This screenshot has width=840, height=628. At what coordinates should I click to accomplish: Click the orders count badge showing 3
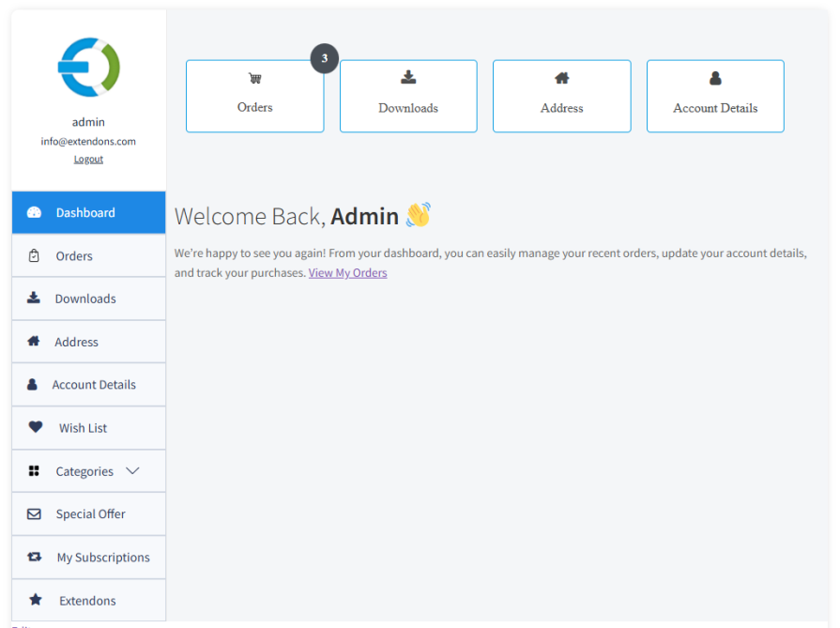click(324, 57)
